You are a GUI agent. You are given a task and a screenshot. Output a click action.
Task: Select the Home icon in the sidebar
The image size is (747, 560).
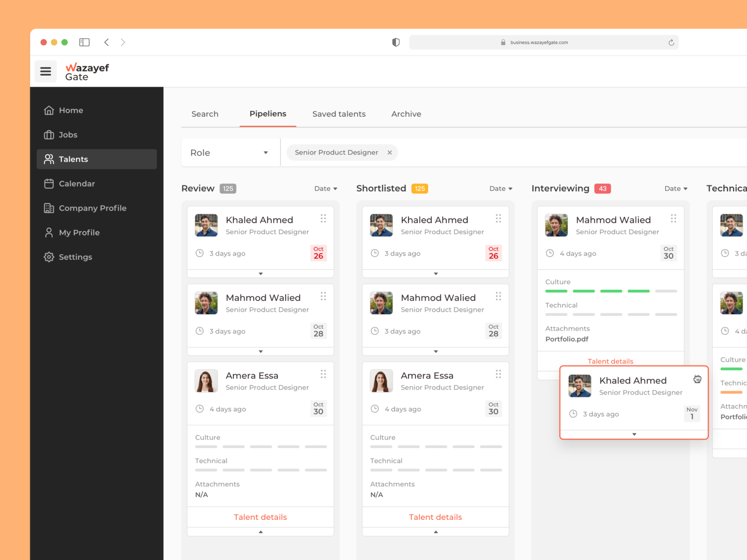coord(49,110)
